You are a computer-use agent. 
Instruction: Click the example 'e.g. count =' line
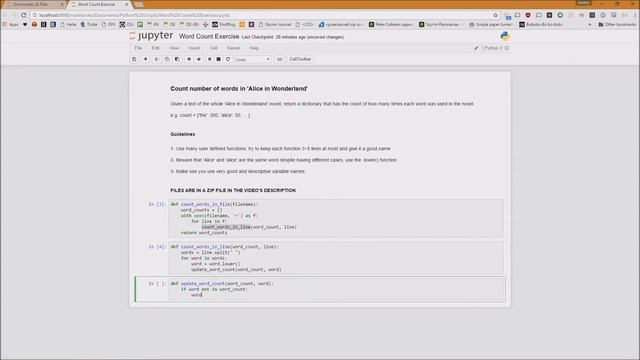click(210, 116)
